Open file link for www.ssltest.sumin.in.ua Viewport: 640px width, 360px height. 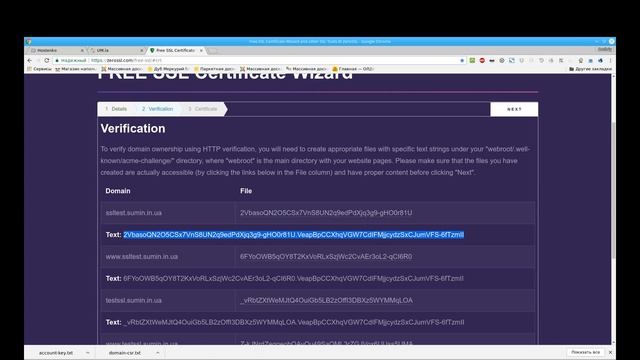326,256
